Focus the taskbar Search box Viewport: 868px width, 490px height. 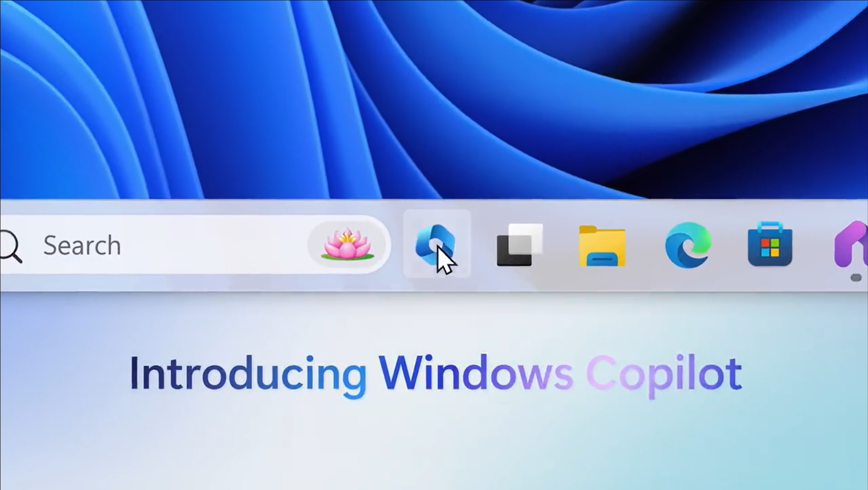click(x=195, y=244)
